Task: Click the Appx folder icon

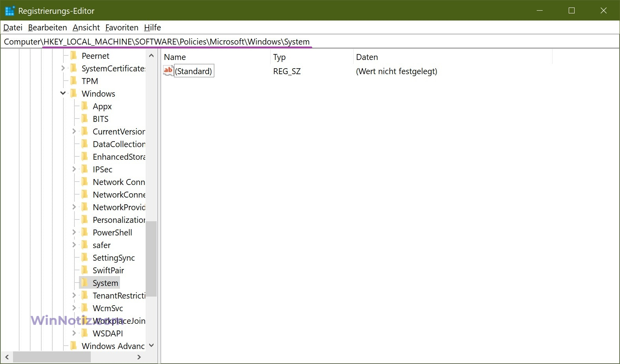Action: pos(84,106)
